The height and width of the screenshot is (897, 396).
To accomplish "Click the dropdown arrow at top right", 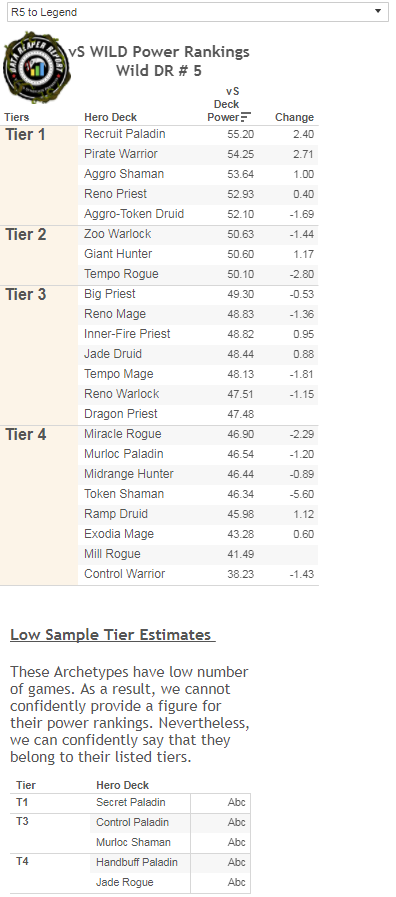I will coord(378,11).
